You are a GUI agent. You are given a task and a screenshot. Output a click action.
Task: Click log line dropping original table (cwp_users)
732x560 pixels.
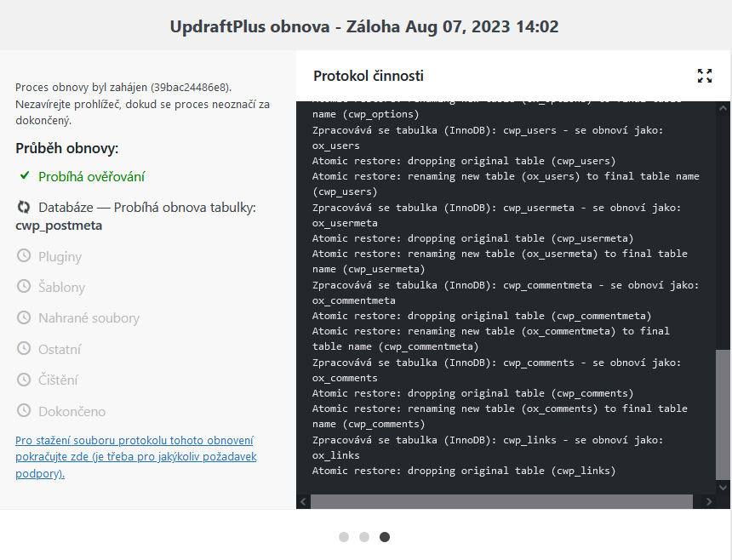[464, 161]
